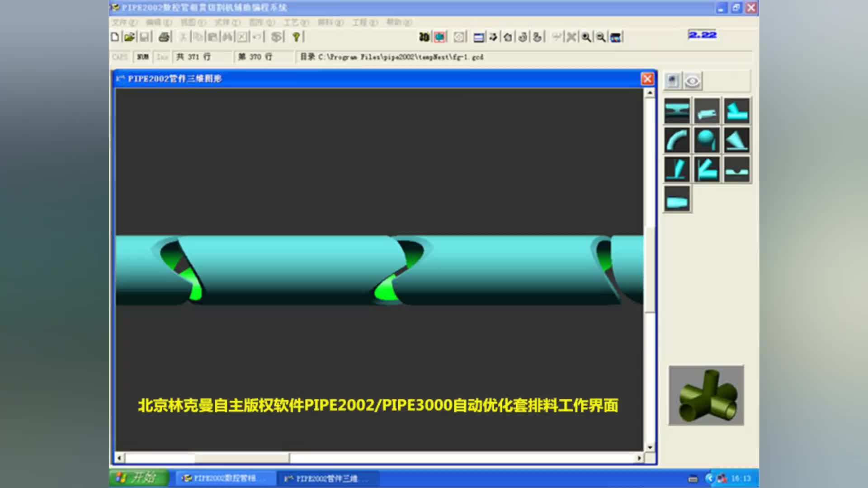868x488 pixels.
Task: Click the Cut scissors toolbar icon
Action: point(183,37)
